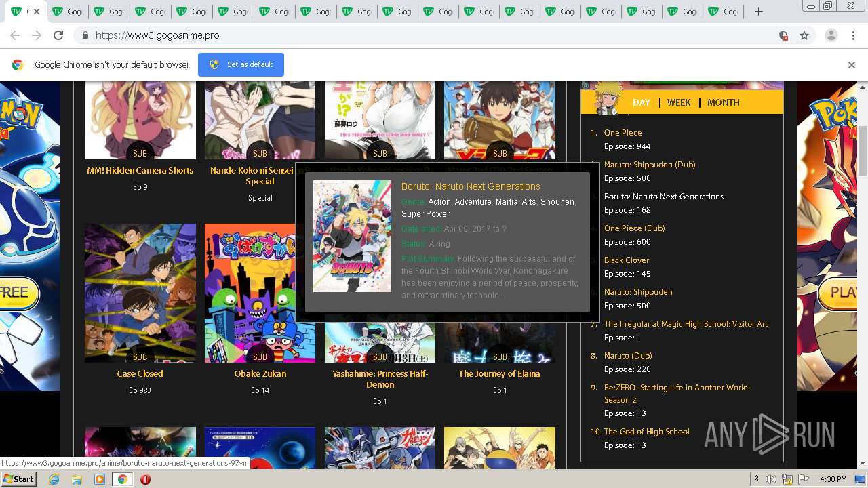
Task: View site info via lock icon
Action: point(85,35)
